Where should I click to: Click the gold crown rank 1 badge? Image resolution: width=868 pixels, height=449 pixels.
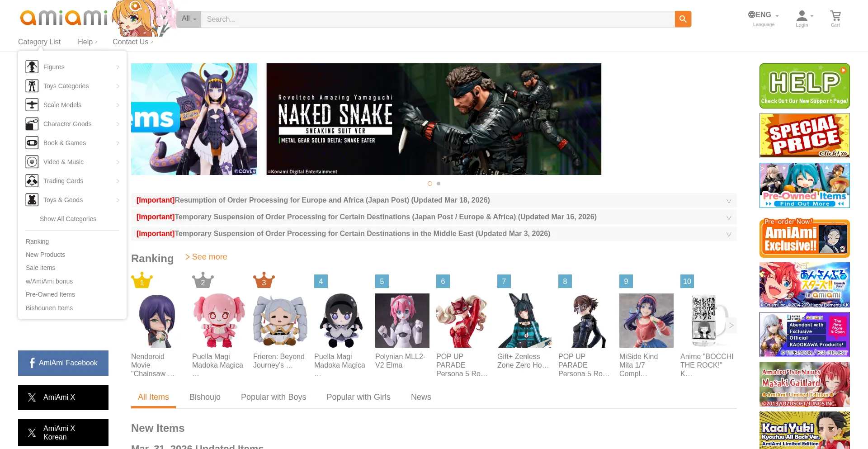[142, 280]
